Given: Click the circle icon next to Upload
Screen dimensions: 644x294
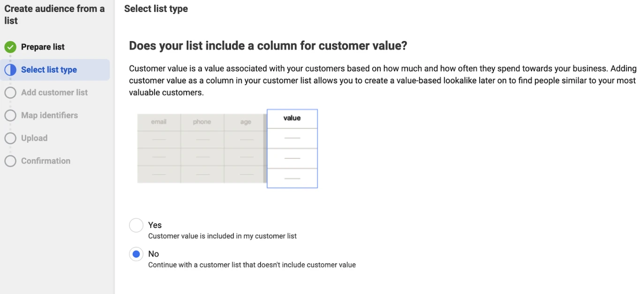Looking at the screenshot, I should (x=10, y=138).
